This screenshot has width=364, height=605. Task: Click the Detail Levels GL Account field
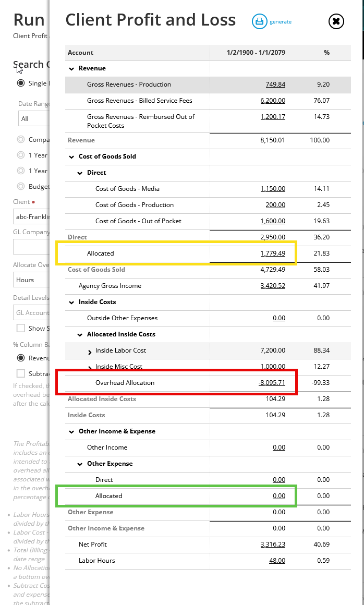[x=32, y=312]
